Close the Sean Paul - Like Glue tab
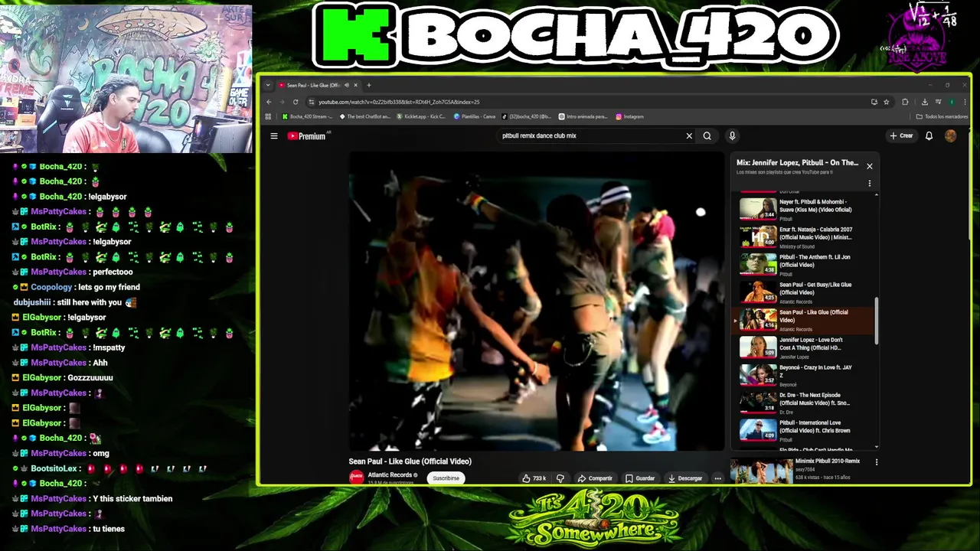 [x=355, y=85]
